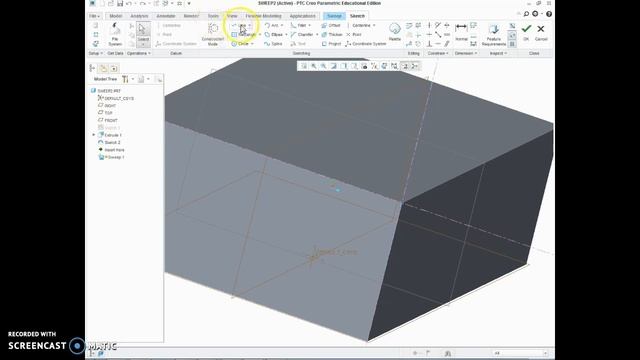Switch to the Analysis ribbon tab
This screenshot has height=360, width=640.
tap(139, 16)
